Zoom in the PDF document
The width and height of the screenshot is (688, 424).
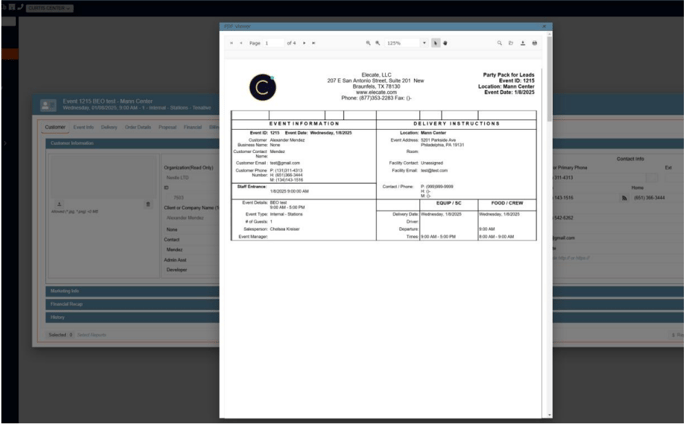point(377,43)
